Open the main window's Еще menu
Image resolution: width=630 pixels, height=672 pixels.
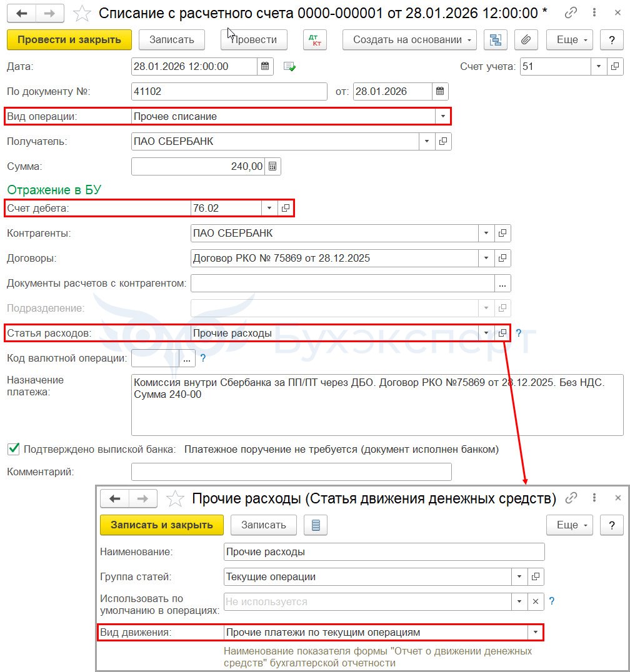[569, 40]
